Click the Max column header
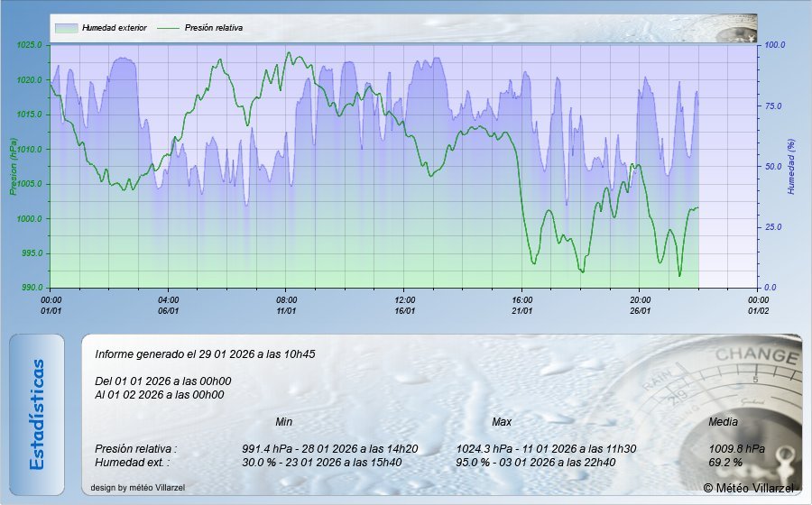Image resolution: width=812 pixels, height=505 pixels. (x=502, y=422)
